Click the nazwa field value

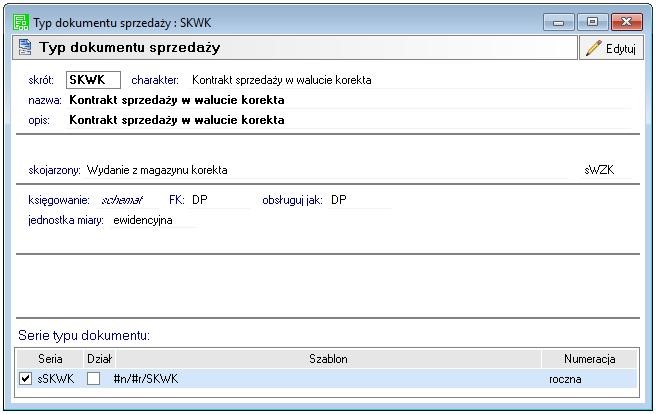click(x=176, y=100)
